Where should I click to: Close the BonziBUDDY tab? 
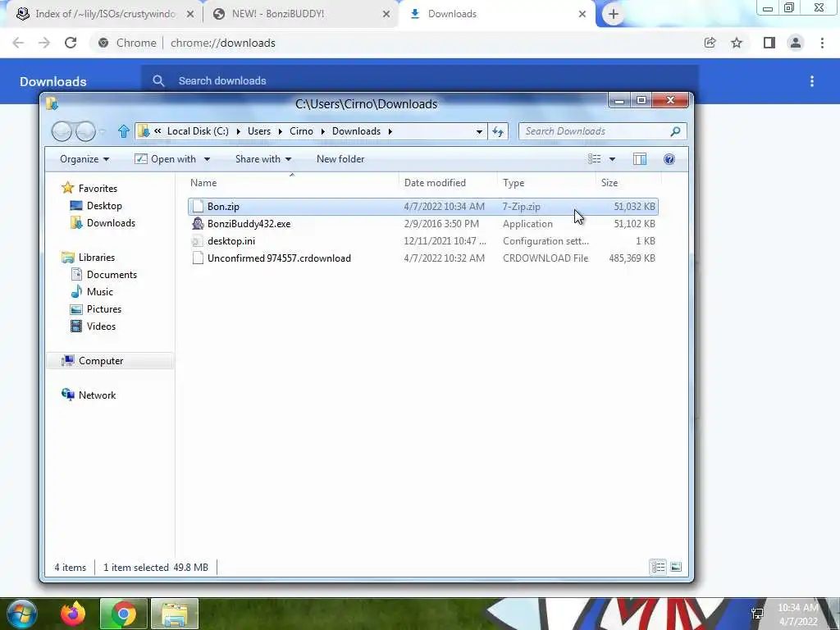(x=386, y=15)
